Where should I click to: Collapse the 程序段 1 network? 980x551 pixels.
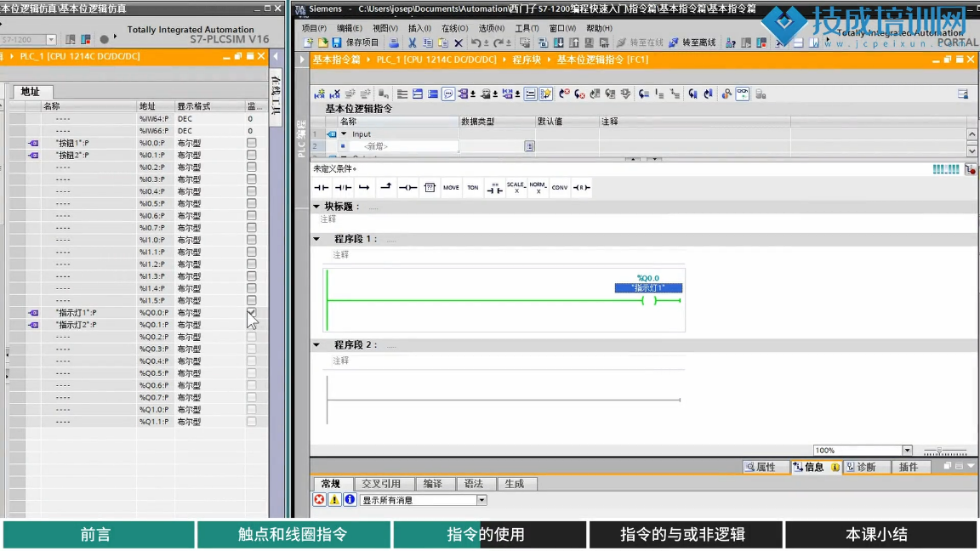[316, 239]
